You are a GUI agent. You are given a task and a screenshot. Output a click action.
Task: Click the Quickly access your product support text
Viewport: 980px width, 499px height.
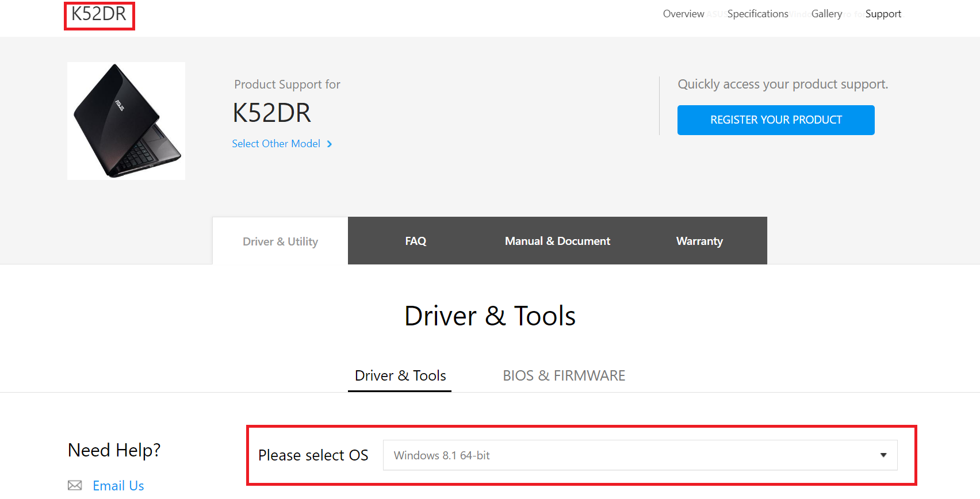click(x=783, y=85)
